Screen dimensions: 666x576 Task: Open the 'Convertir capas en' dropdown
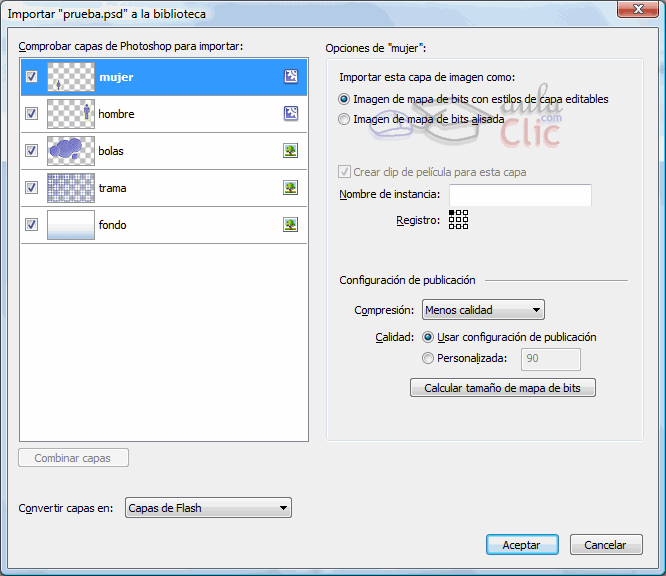(x=208, y=508)
